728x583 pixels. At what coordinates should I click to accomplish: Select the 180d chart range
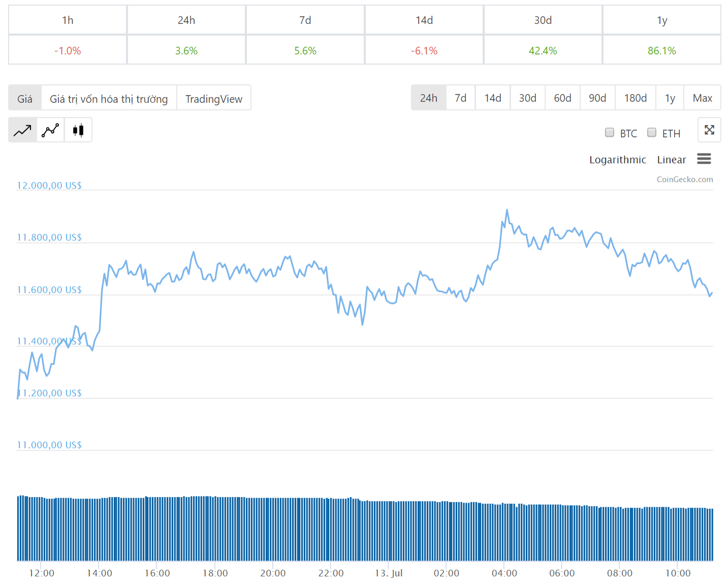click(x=636, y=98)
